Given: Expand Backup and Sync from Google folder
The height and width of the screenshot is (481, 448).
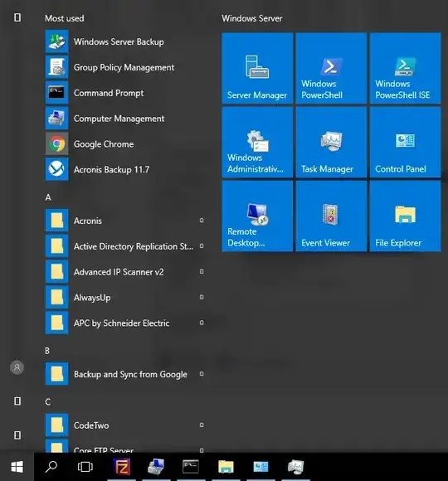Looking at the screenshot, I should coord(124,374).
